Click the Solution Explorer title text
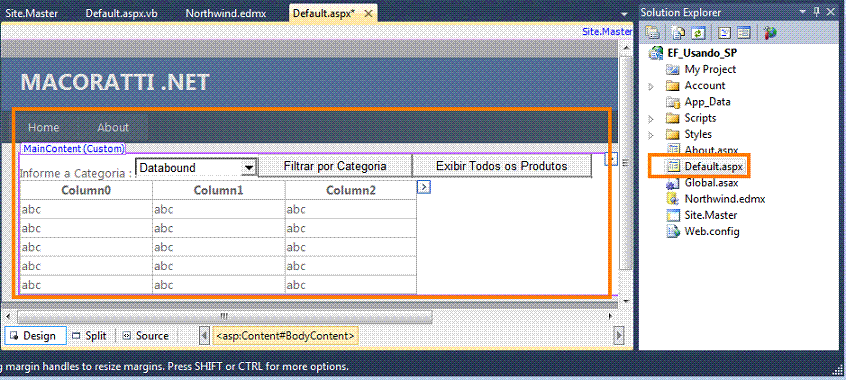Image resolution: width=846 pixels, height=380 pixels. click(680, 12)
